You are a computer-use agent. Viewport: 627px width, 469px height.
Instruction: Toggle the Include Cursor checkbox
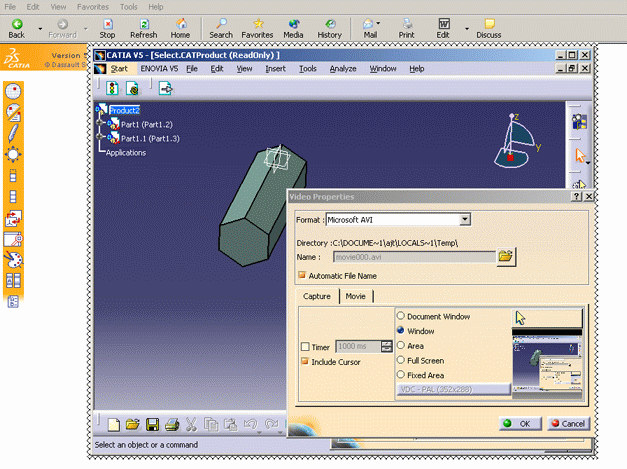(x=305, y=361)
